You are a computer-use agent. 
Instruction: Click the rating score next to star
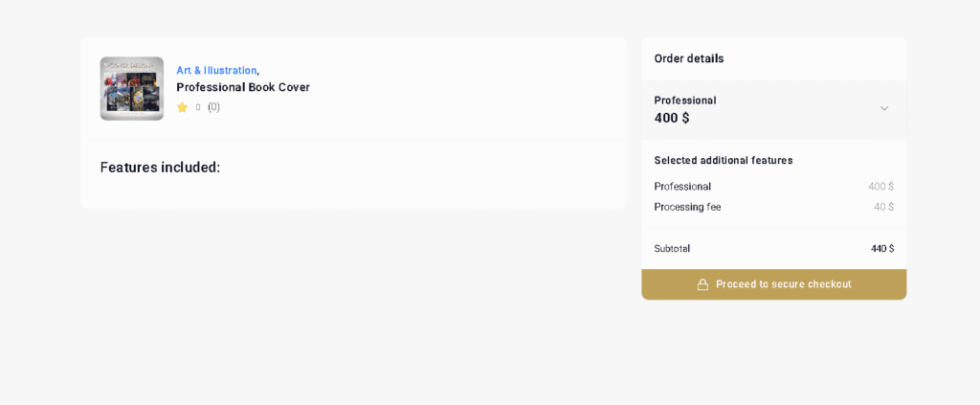[x=198, y=107]
